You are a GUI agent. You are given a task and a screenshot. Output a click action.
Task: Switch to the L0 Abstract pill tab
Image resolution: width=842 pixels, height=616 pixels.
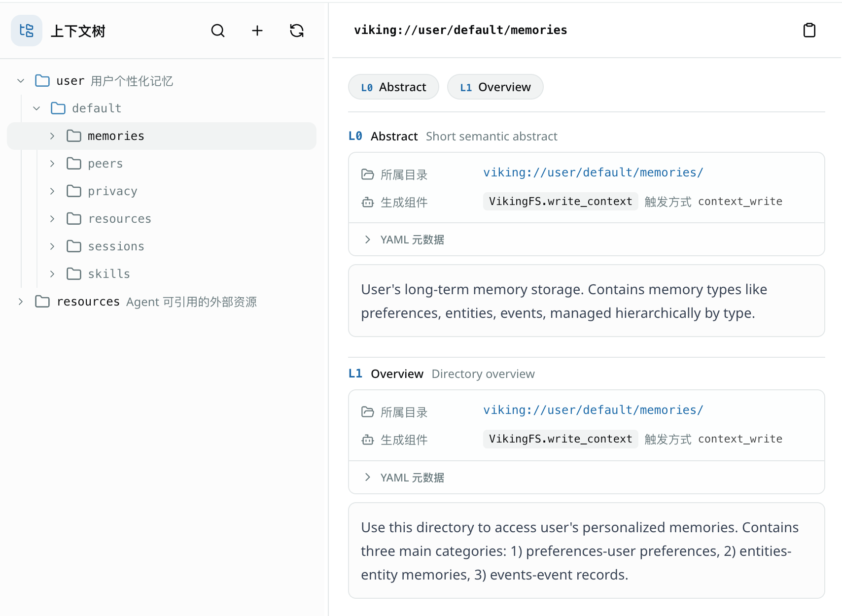393,87
